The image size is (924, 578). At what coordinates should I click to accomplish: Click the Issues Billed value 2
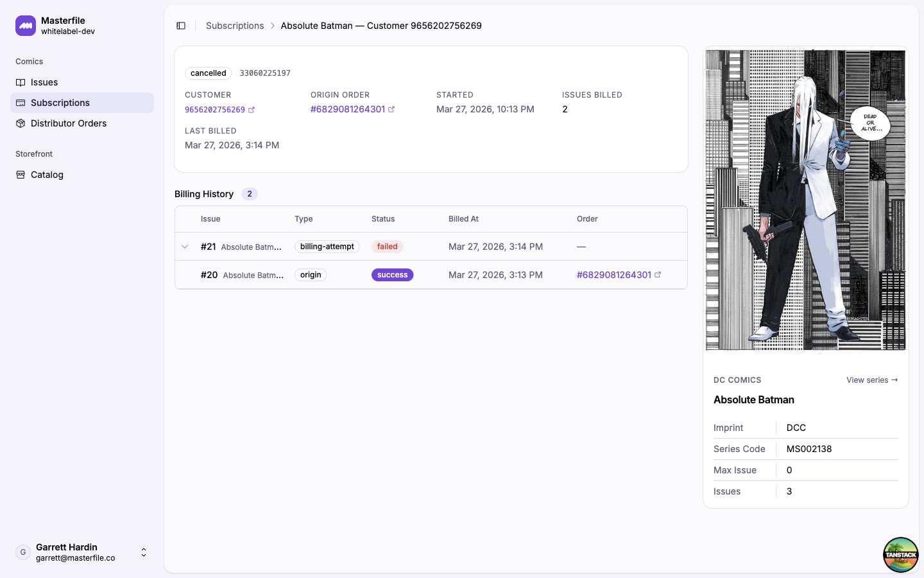(x=565, y=109)
